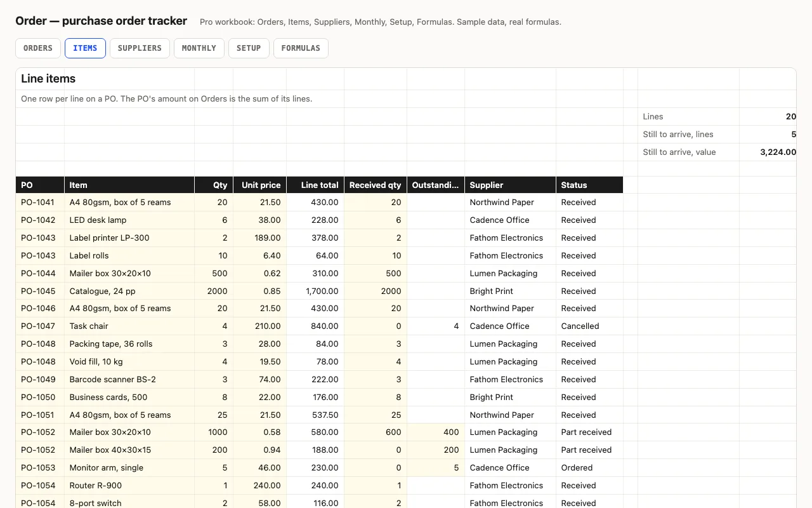Select the Qty column header
The image size is (812, 508).
[214, 185]
